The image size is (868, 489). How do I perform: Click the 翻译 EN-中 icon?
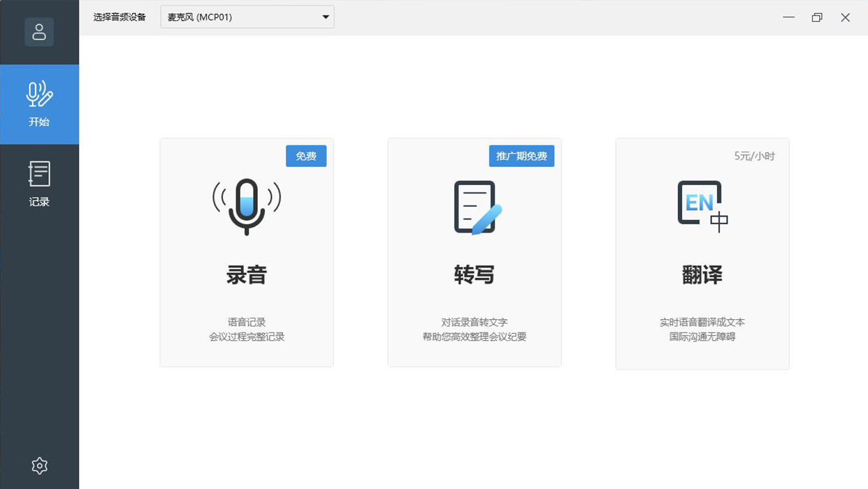click(703, 206)
